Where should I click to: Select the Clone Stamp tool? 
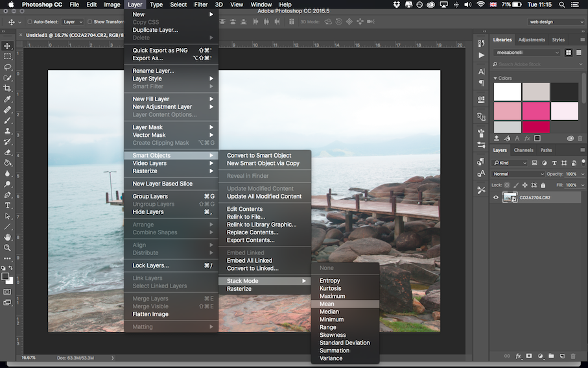[7, 131]
